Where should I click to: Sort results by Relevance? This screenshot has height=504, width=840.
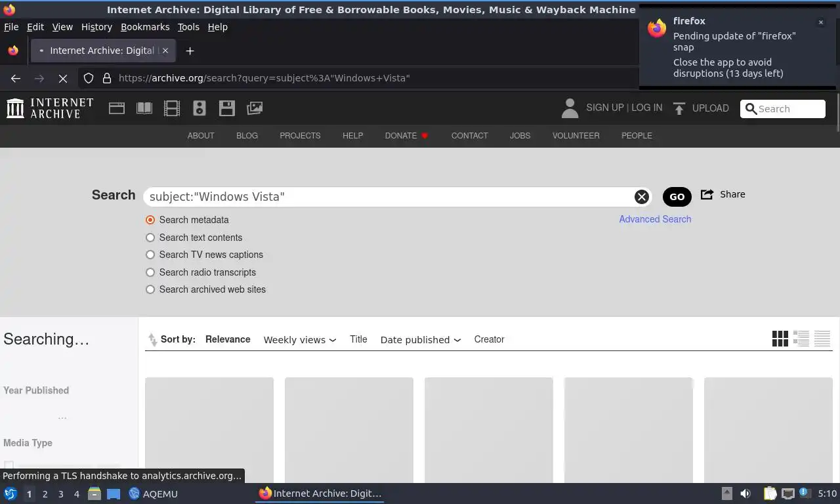[228, 339]
